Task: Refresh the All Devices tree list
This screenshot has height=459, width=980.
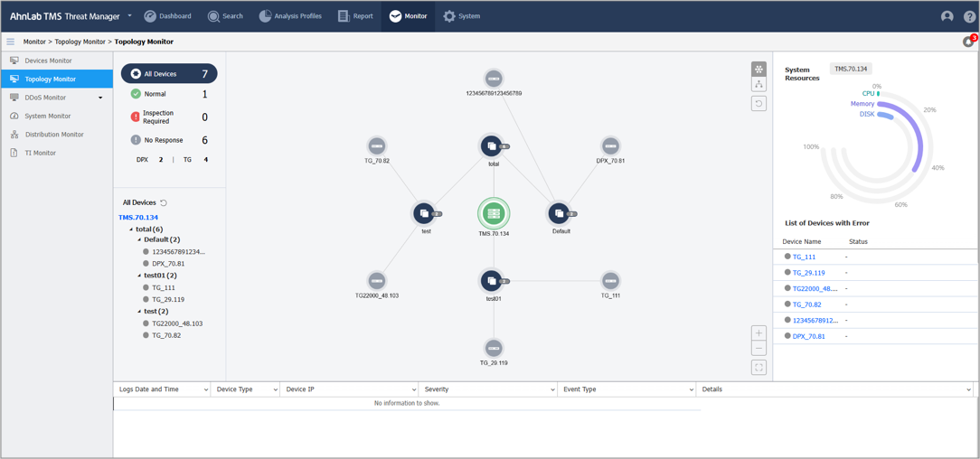Action: (x=164, y=202)
